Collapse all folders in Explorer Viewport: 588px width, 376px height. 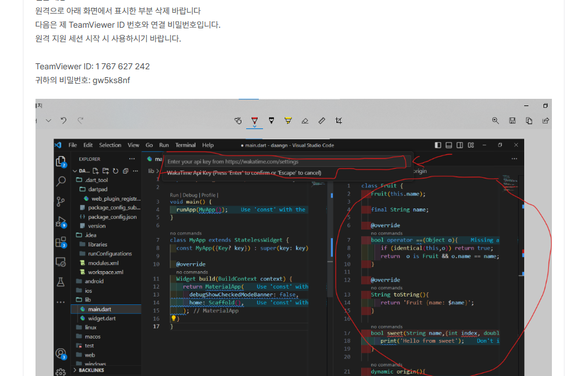coord(126,171)
